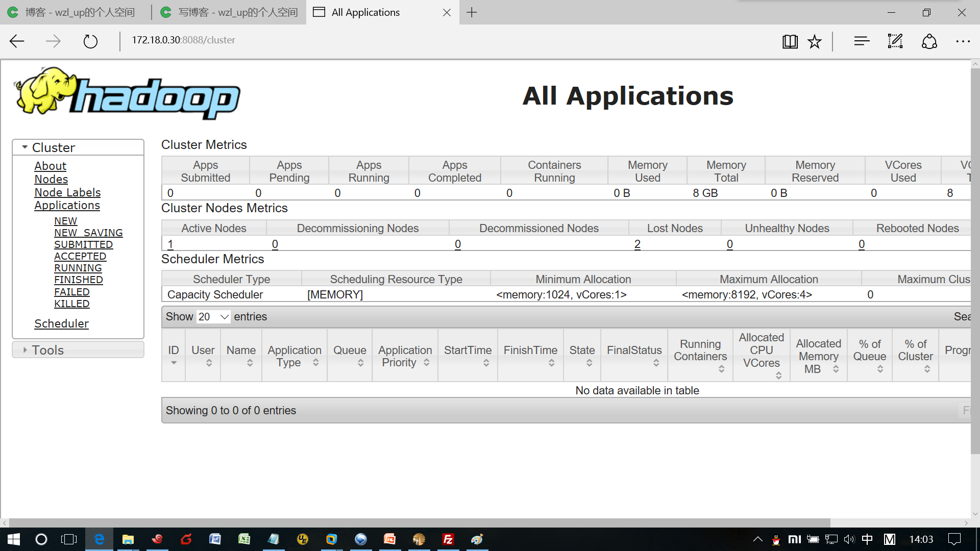This screenshot has width=980, height=551.
Task: Click the taskbar clock showing 14:03
Action: coord(921,539)
